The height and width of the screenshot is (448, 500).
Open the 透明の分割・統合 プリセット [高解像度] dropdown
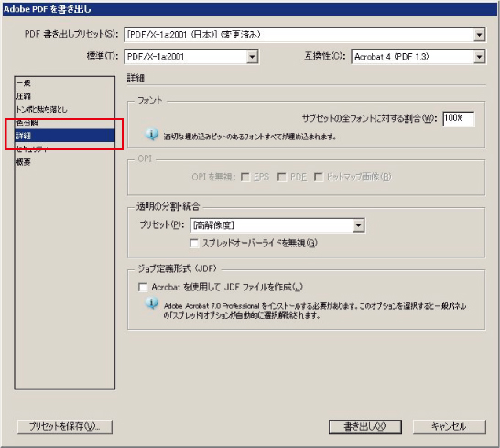[277, 225]
